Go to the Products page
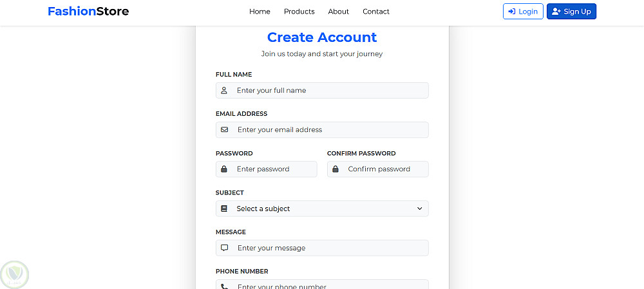 click(299, 12)
